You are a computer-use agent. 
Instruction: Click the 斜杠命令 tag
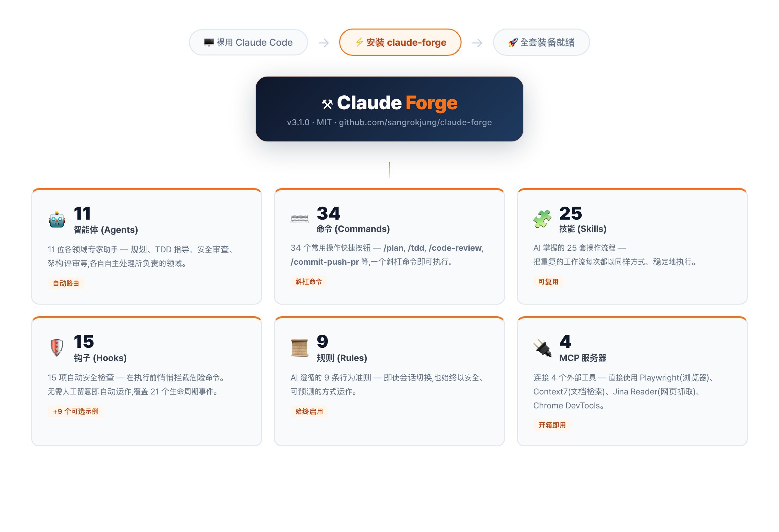tap(309, 282)
